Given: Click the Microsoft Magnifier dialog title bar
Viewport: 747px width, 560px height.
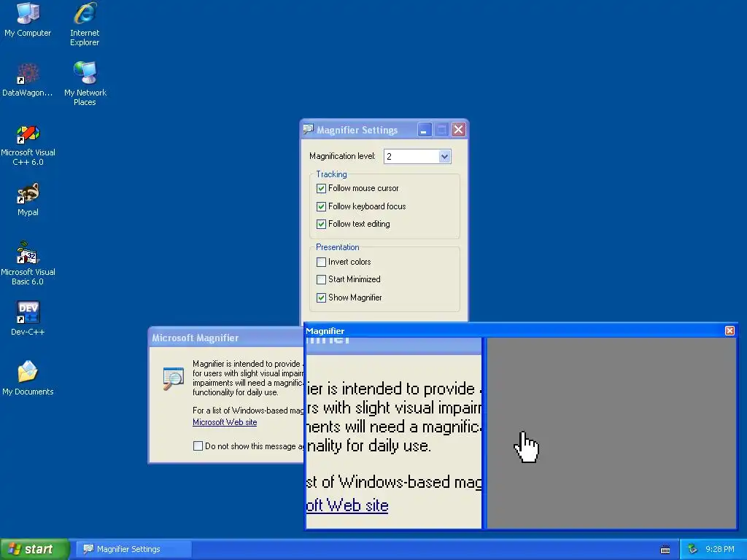Looking at the screenshot, I should click(226, 338).
